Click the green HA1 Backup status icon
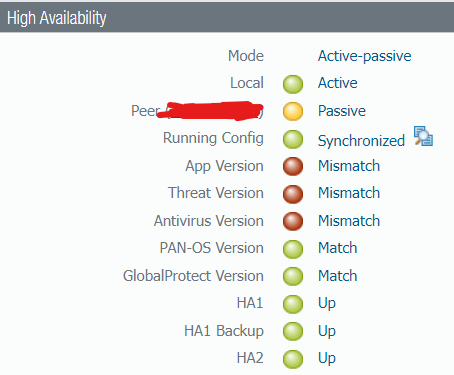This screenshot has width=454, height=375. point(293,332)
